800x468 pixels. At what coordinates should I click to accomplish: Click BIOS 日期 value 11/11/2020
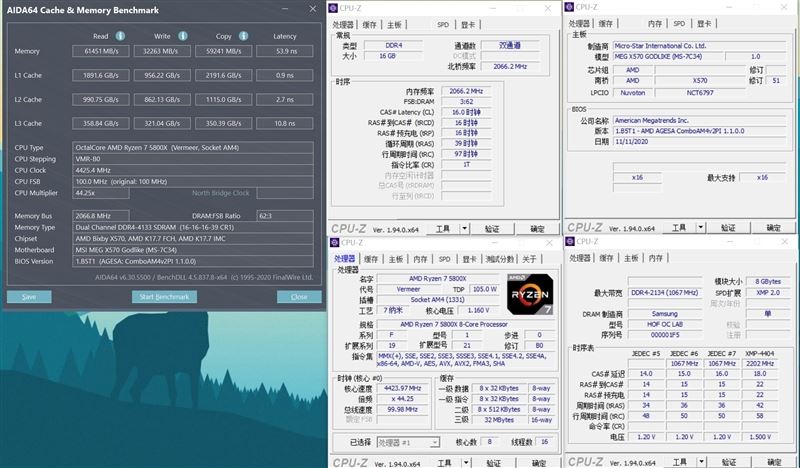tap(699, 141)
